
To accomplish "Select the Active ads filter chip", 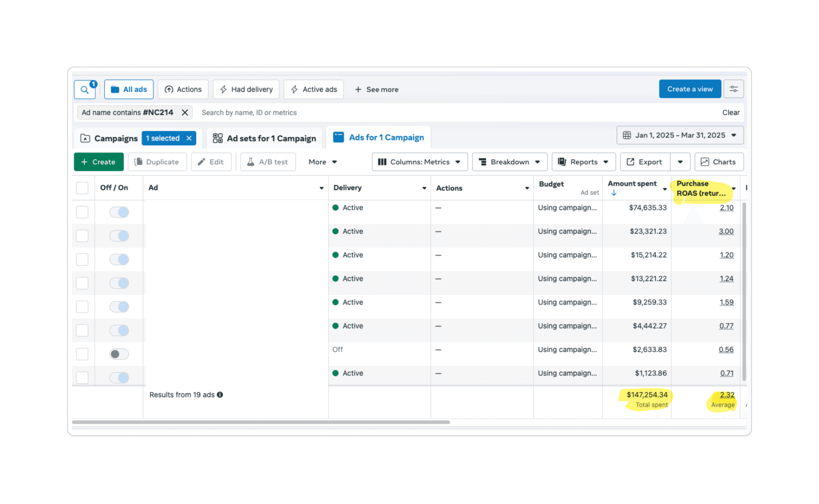I will tap(313, 89).
